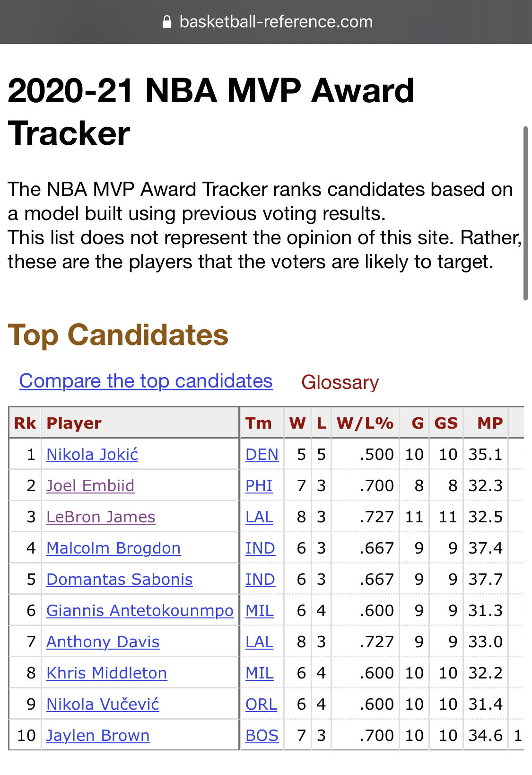
Task: Open the Glossary link
Action: click(340, 382)
